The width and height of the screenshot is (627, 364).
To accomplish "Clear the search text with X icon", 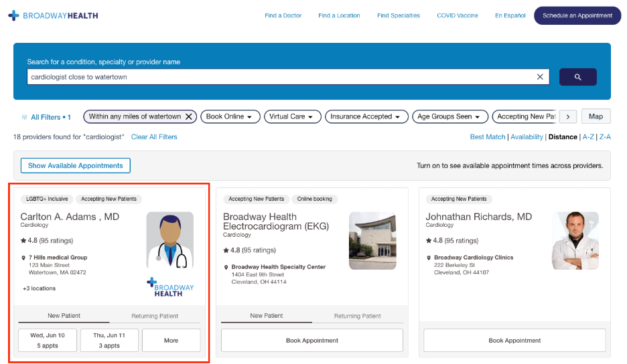I will click(x=540, y=77).
